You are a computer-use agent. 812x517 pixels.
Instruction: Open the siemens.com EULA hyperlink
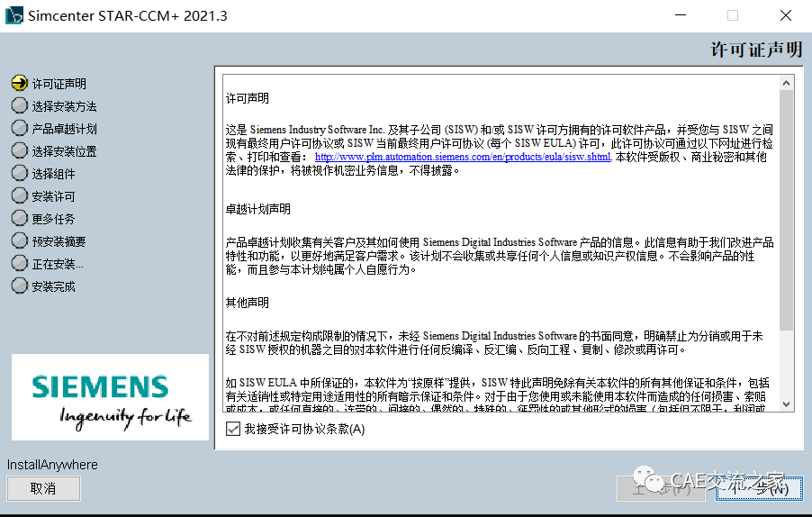point(463,157)
